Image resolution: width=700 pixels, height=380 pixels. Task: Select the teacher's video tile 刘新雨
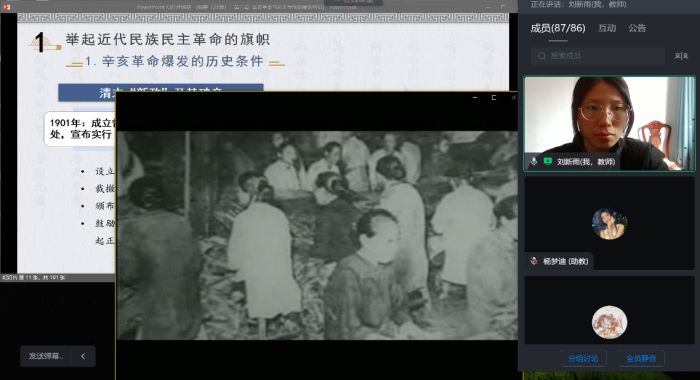pyautogui.click(x=609, y=124)
